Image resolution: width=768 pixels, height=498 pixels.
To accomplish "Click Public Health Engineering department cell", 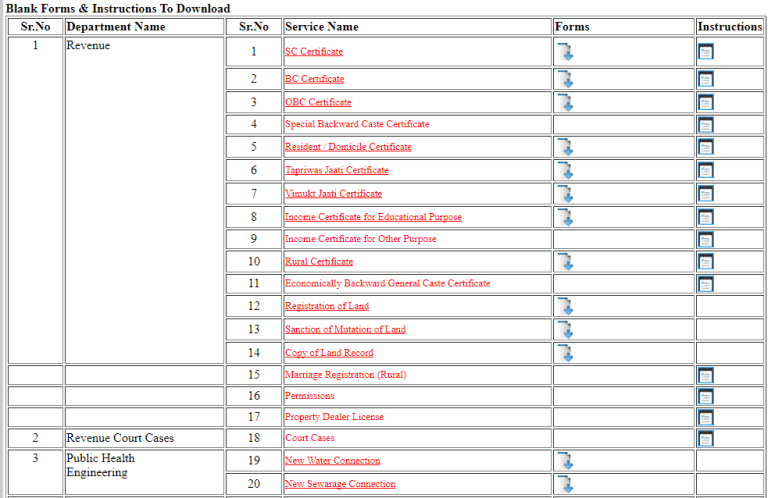I will tap(144, 472).
